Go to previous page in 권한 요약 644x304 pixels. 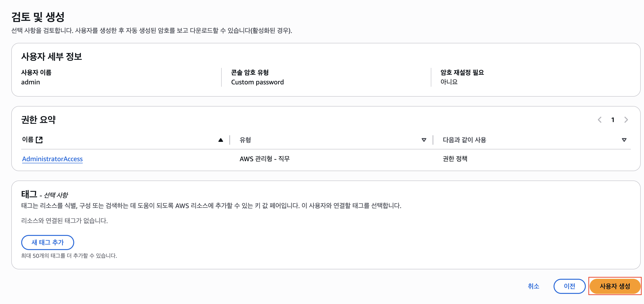click(600, 120)
